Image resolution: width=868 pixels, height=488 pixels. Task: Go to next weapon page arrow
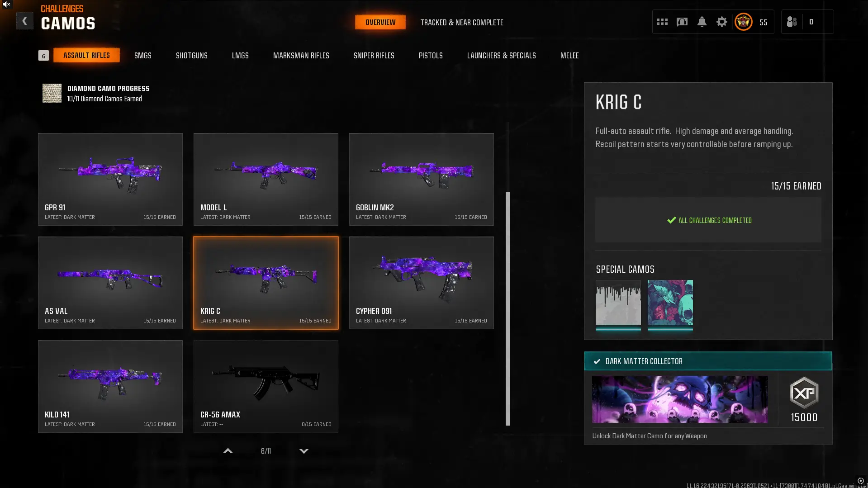(x=304, y=451)
